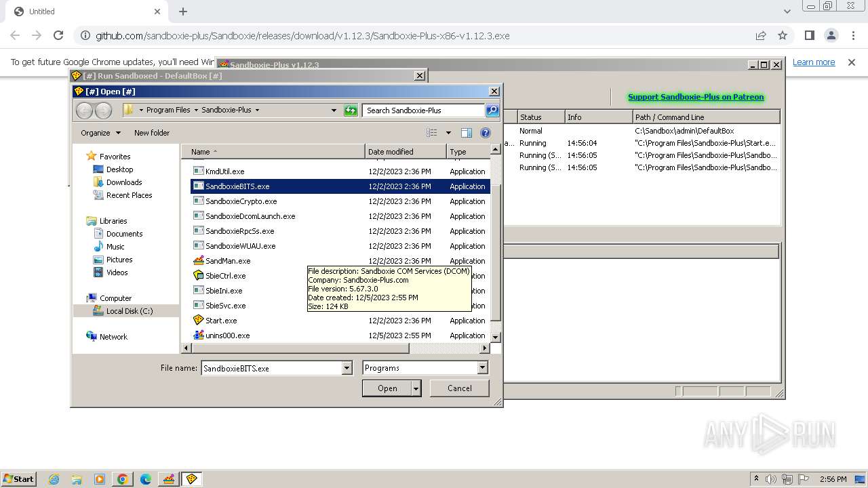868x488 pixels.
Task: Open the Pictures library
Action: tap(119, 260)
